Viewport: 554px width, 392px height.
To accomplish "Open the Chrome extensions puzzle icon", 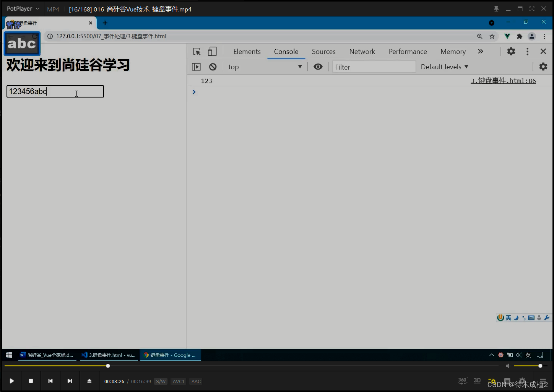I will coord(519,36).
